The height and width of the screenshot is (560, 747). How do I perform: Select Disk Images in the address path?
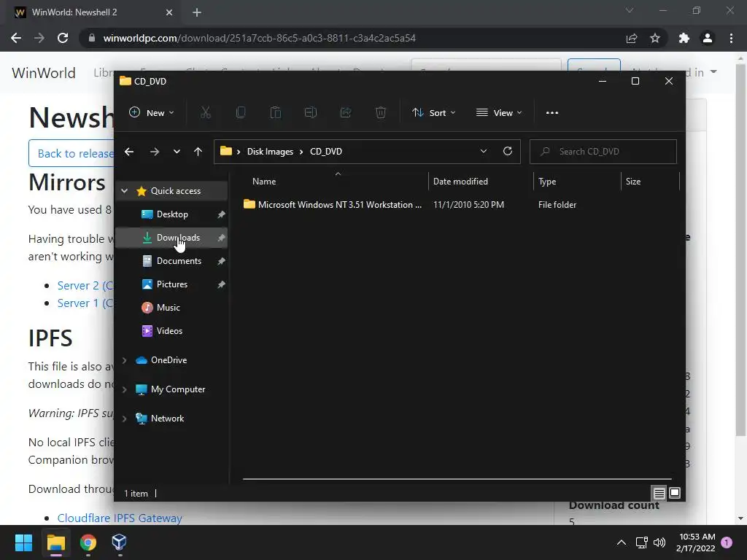(x=270, y=152)
